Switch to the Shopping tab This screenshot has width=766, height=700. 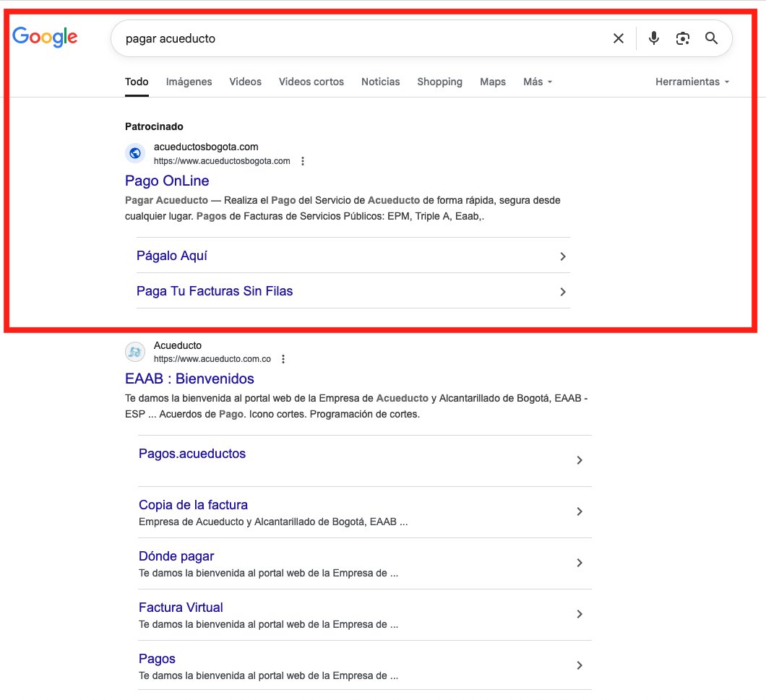coord(439,82)
